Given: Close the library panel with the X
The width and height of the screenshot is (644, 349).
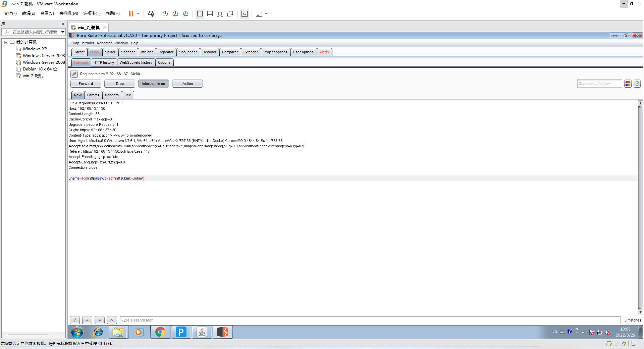Looking at the screenshot, I should pyautogui.click(x=63, y=24).
